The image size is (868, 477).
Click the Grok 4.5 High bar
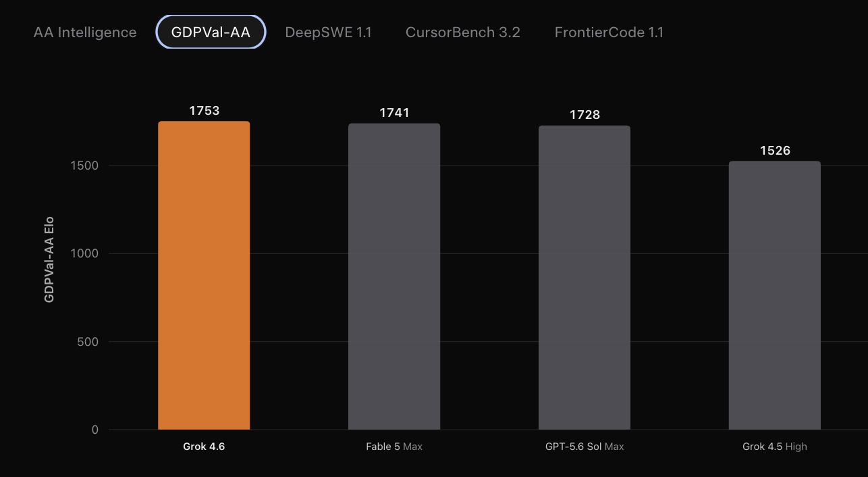click(775, 295)
